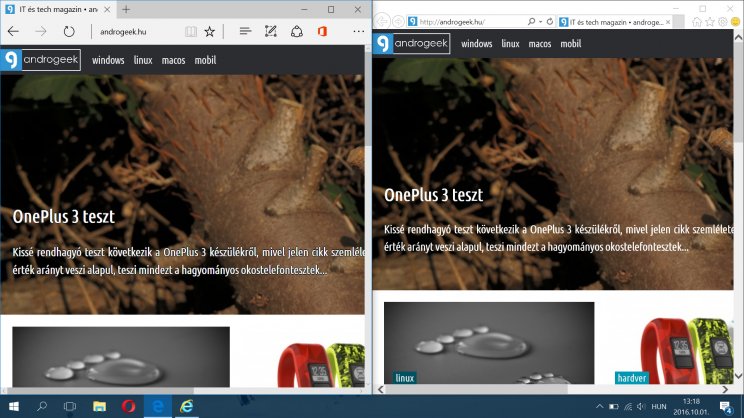
Task: Show hidden system tray icons
Action: pos(599,407)
